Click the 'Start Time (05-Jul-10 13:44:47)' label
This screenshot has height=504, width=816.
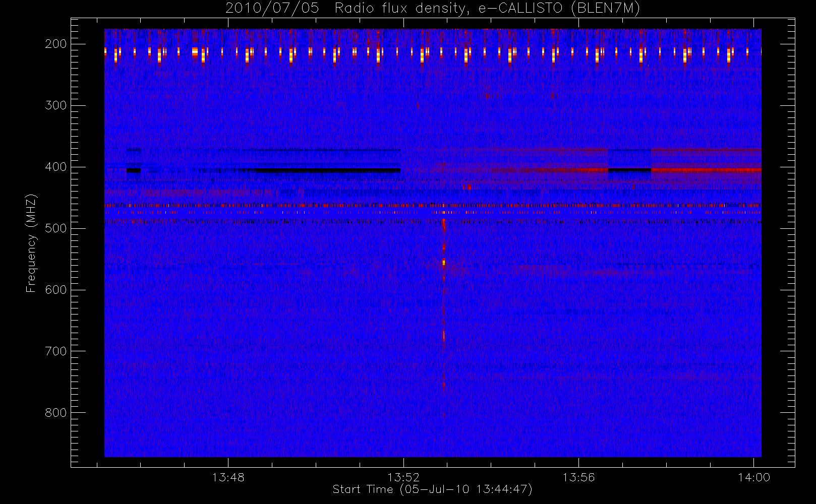[x=432, y=489]
